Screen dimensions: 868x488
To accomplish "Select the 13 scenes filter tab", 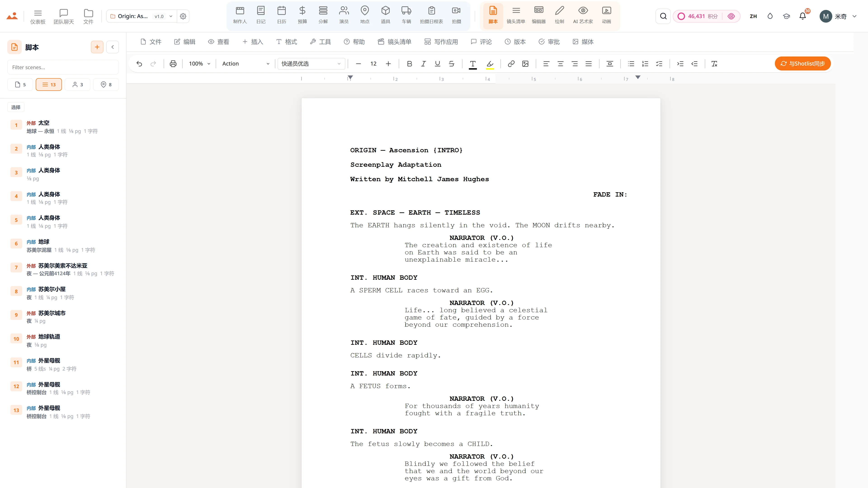I will tap(49, 84).
